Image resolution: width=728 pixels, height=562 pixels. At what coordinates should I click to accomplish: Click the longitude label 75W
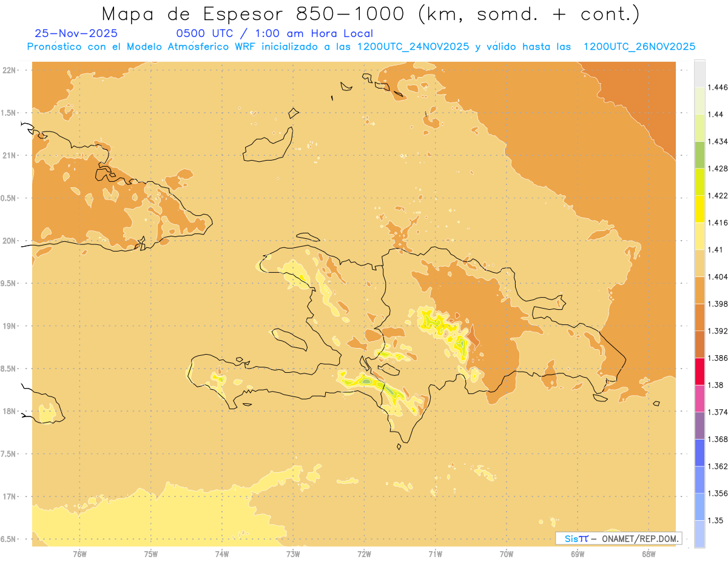tap(151, 554)
